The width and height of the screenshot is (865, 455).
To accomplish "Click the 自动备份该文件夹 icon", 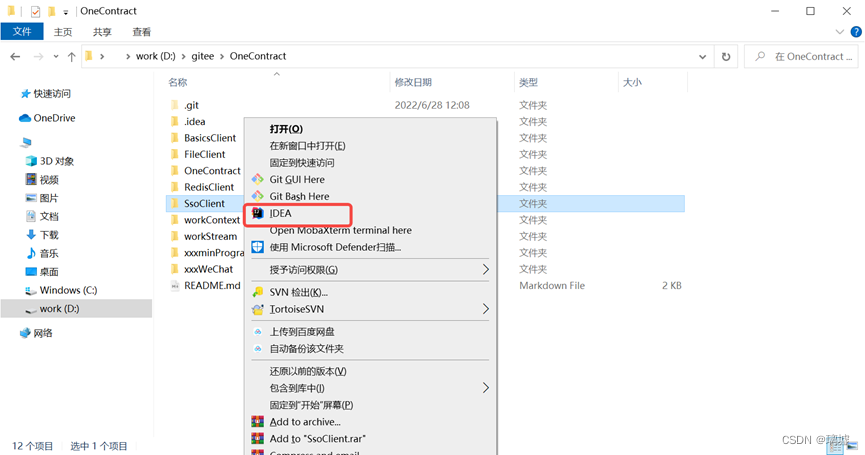I will [x=258, y=349].
